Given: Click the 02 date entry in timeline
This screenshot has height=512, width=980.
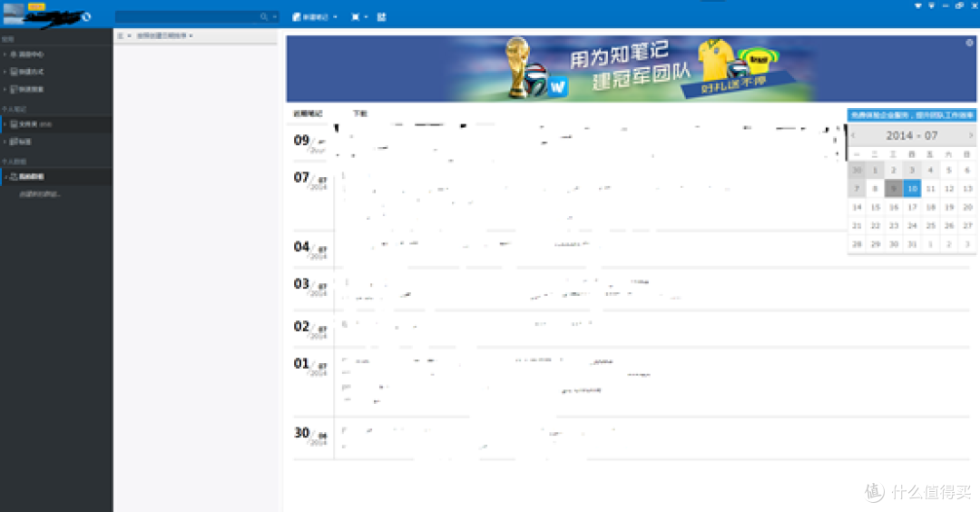Looking at the screenshot, I should click(x=310, y=330).
